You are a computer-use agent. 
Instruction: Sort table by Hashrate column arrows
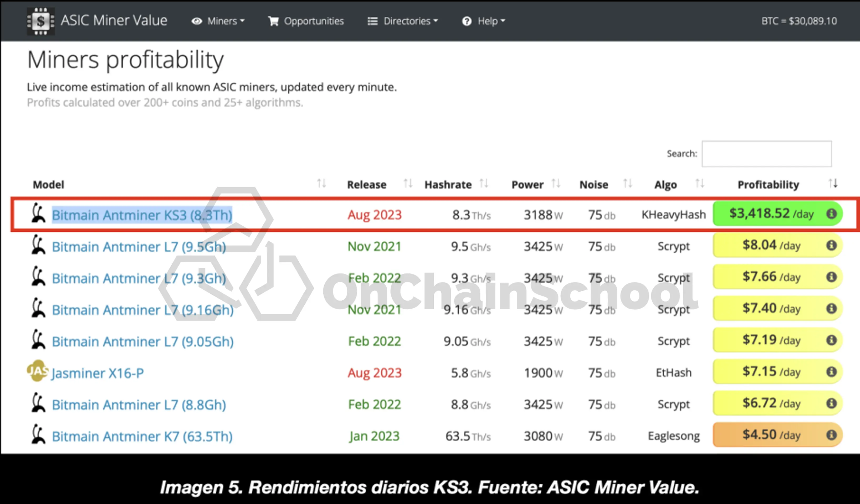484,184
